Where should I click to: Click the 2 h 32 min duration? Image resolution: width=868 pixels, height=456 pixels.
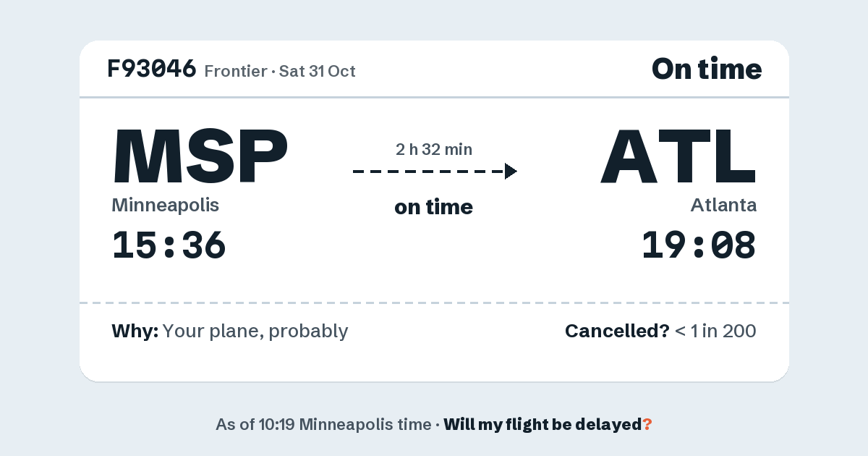coord(434,150)
